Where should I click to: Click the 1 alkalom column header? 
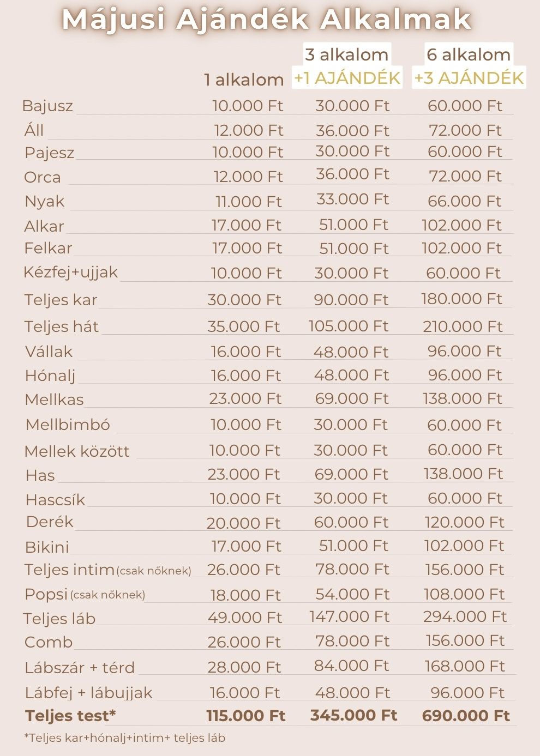tap(244, 80)
